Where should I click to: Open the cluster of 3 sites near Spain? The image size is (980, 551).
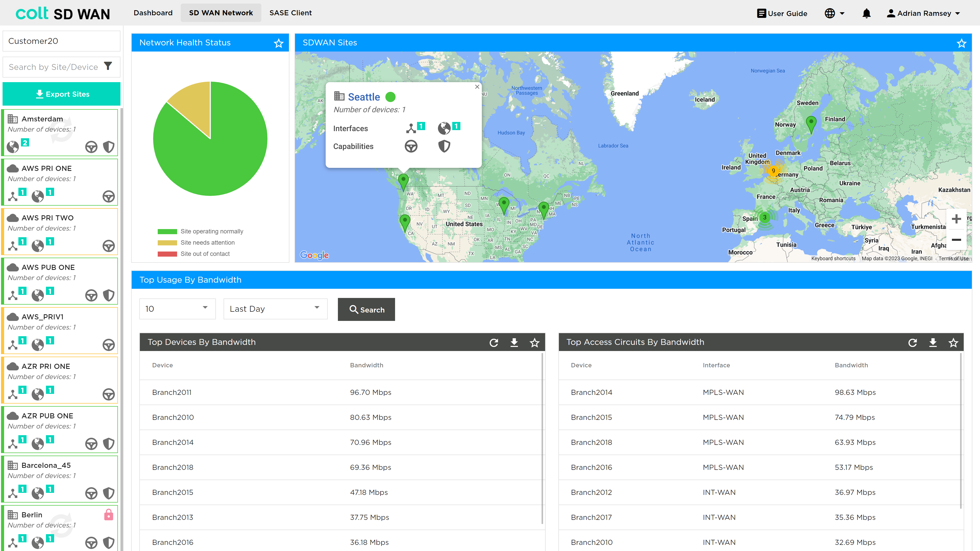tap(764, 218)
